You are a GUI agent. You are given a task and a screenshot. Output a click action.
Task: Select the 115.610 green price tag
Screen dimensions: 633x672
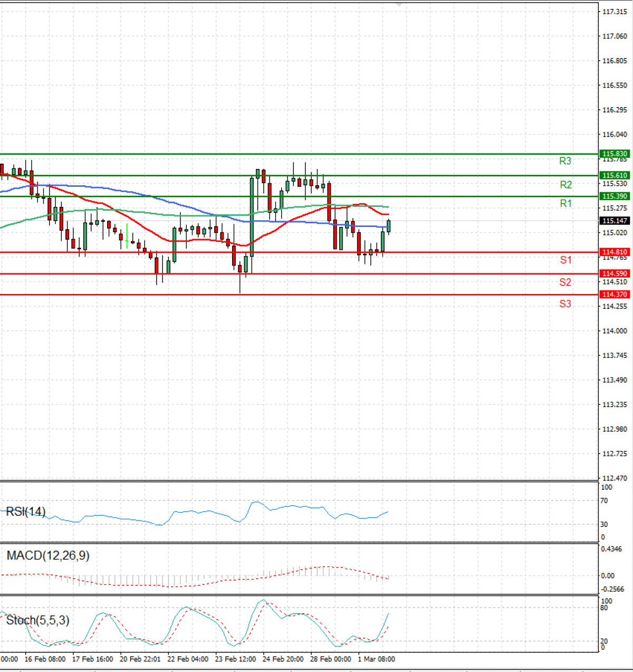point(615,175)
